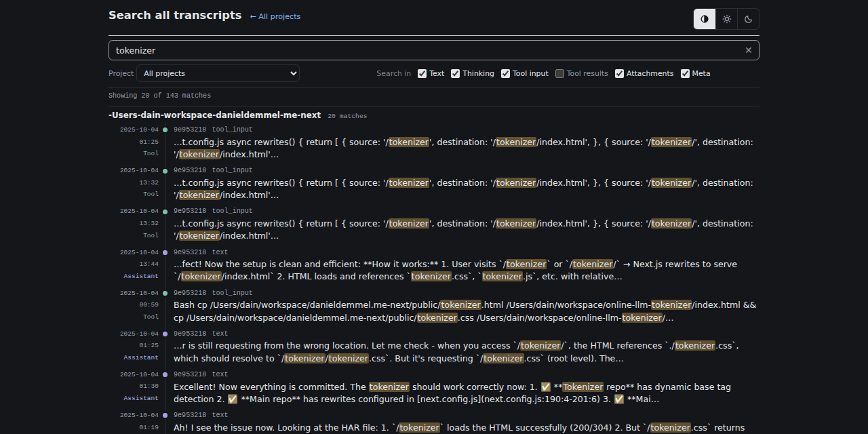
Task: Toggle the Thinking search checkbox
Action: [x=456, y=73]
